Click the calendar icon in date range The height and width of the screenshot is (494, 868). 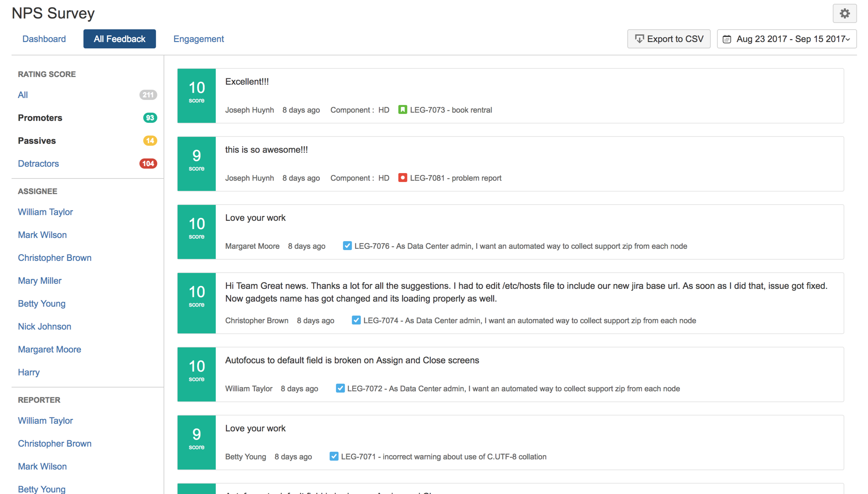[x=726, y=39]
